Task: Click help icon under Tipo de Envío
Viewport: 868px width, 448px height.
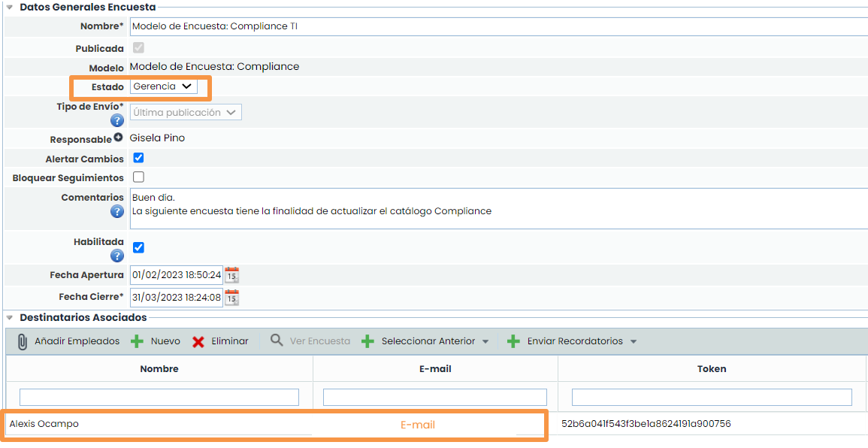Action: pyautogui.click(x=117, y=120)
